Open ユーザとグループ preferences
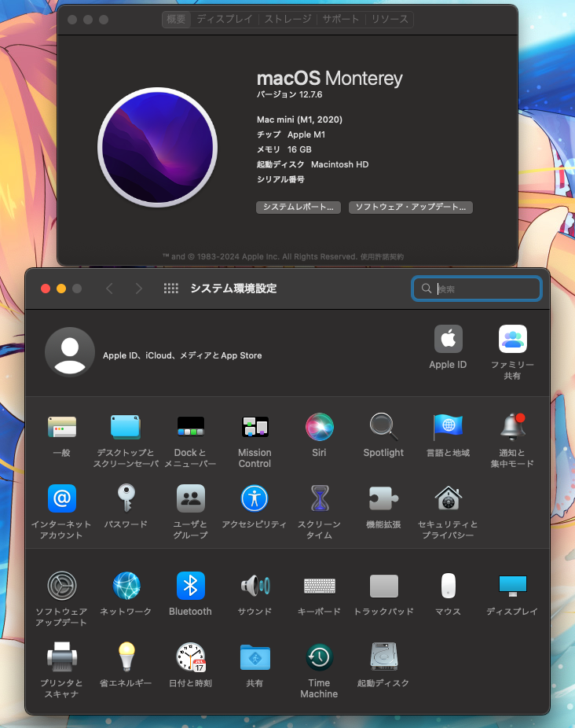The width and height of the screenshot is (575, 728). point(190,498)
